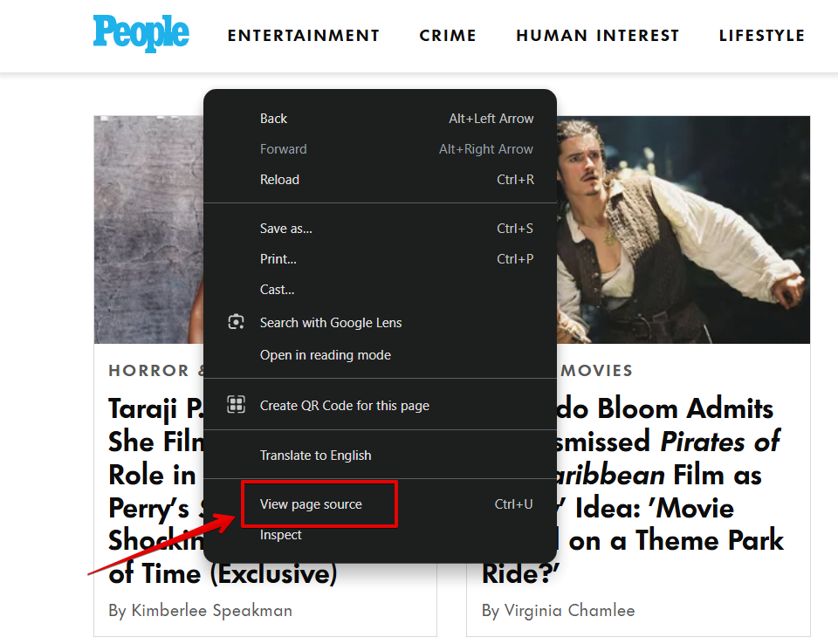Choose Inspect from the context menu
The image size is (838, 644).
[x=280, y=535]
